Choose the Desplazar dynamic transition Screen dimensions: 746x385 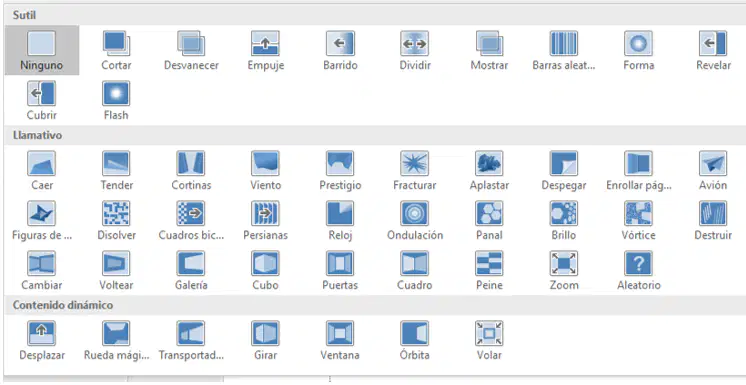(x=42, y=340)
